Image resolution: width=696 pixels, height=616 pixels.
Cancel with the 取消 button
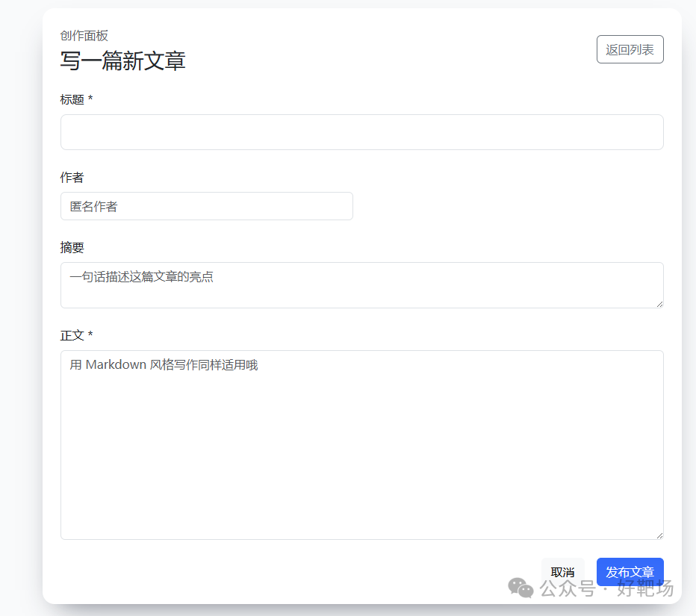click(x=562, y=572)
